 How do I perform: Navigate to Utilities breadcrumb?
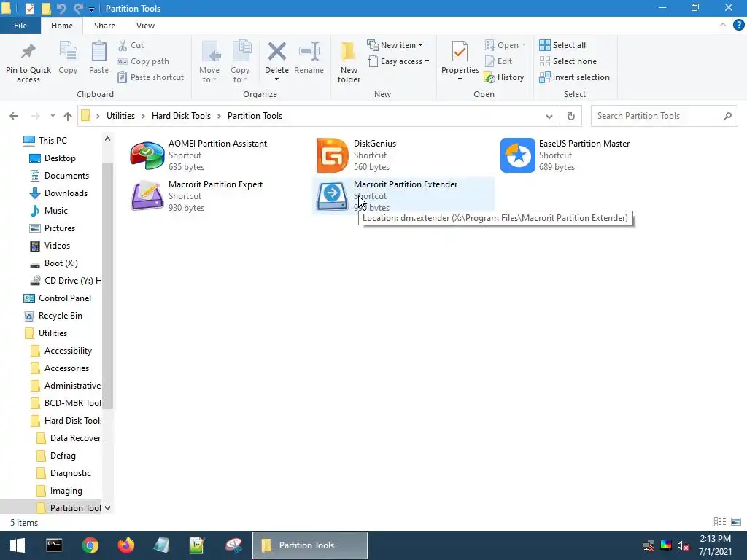(120, 116)
